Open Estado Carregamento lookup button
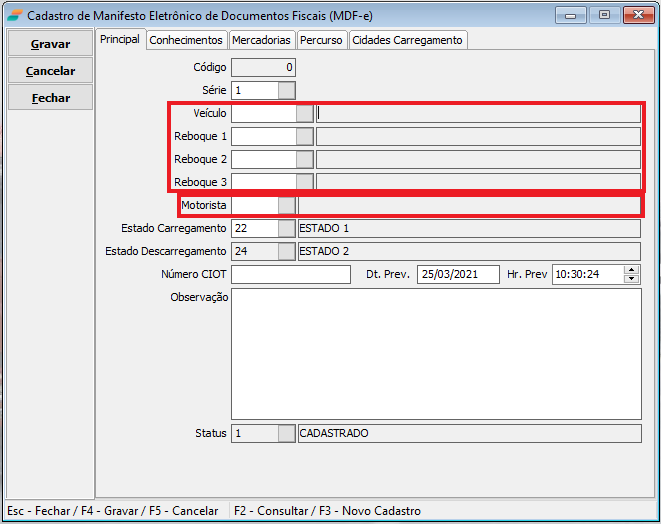Viewport: 661px width, 524px height. [x=287, y=228]
